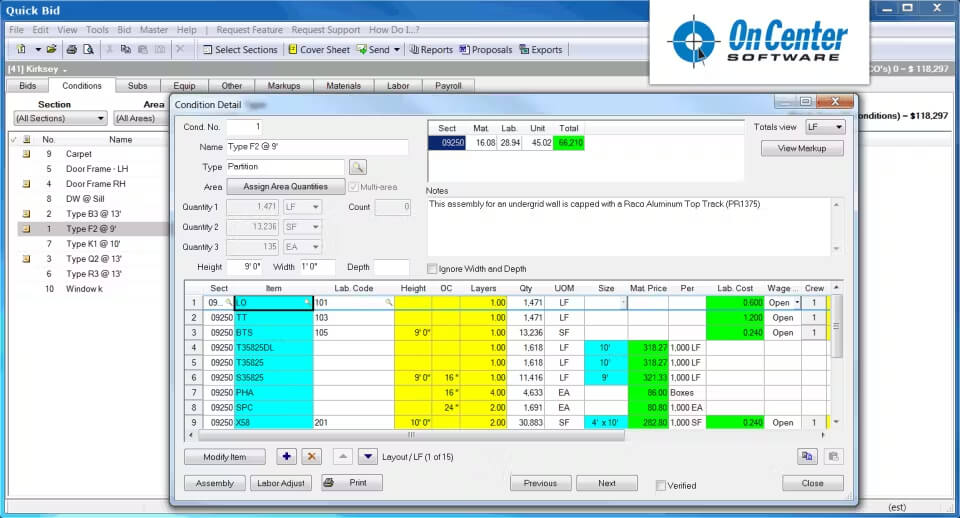Image resolution: width=960 pixels, height=518 pixels.
Task: Switch to the Materials tab
Action: tap(343, 86)
